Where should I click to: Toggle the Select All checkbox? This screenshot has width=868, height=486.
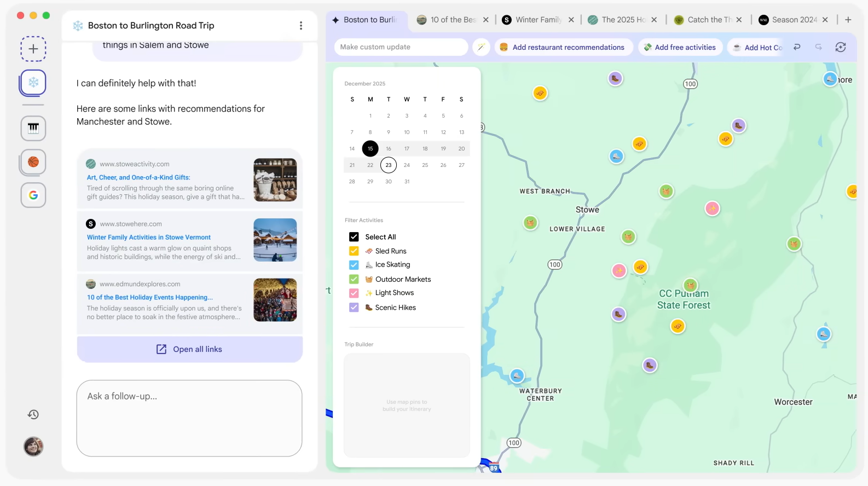[354, 237]
